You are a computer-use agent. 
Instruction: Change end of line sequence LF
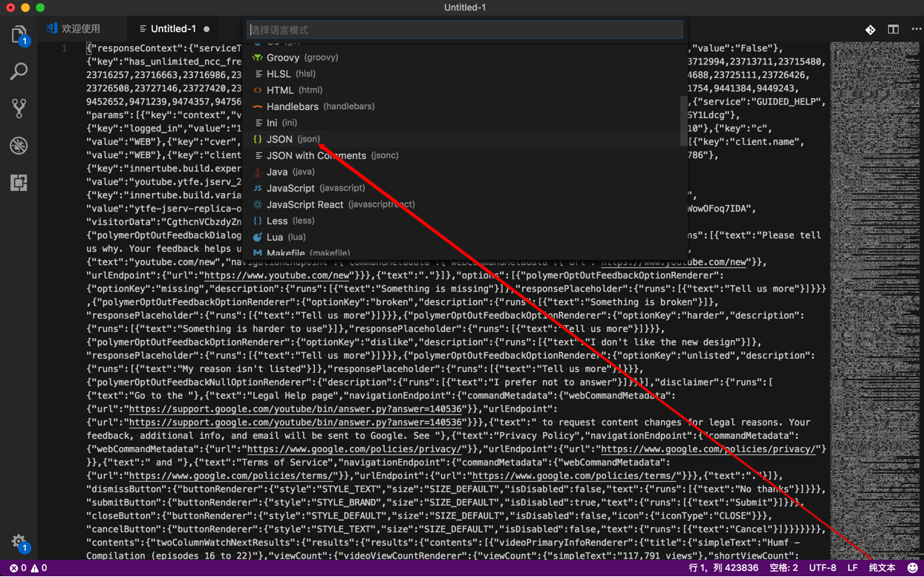pos(853,568)
